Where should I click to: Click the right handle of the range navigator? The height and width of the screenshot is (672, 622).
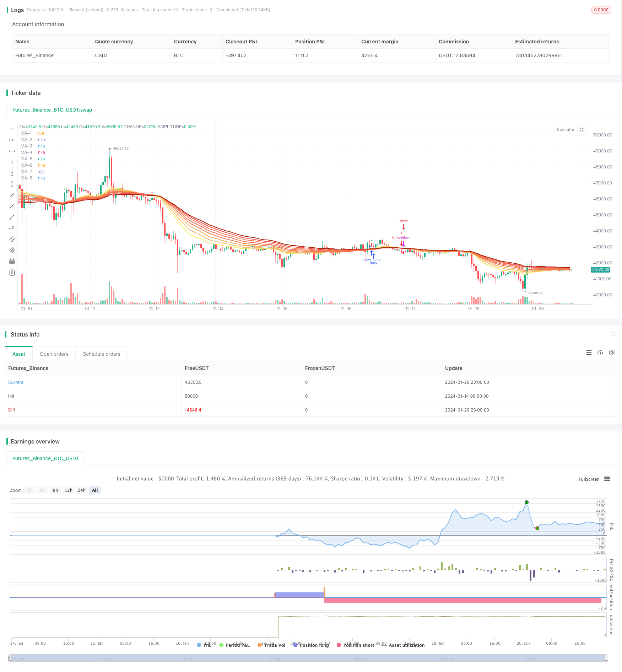[606, 658]
